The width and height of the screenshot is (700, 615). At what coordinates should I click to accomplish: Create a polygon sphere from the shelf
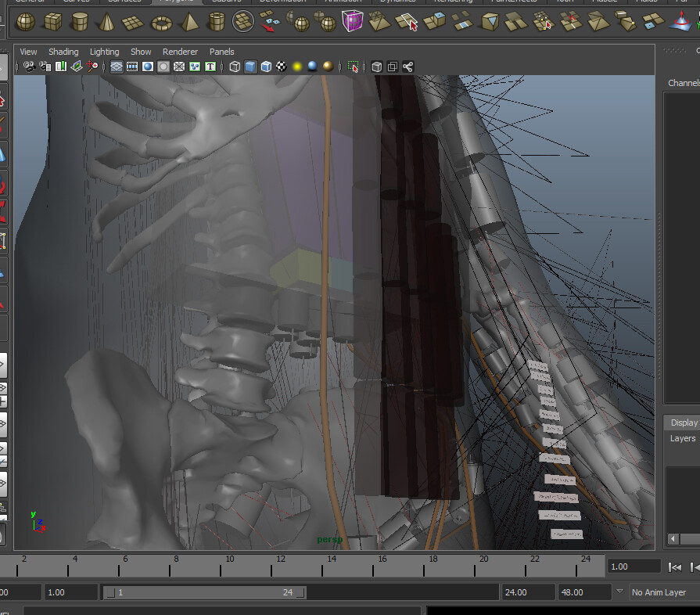(25, 21)
